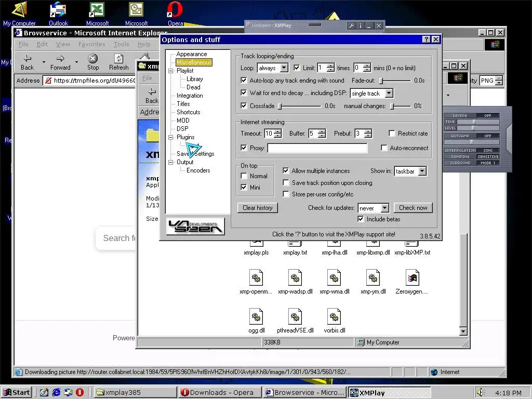Open View menu in Internet Explorer

[63, 44]
